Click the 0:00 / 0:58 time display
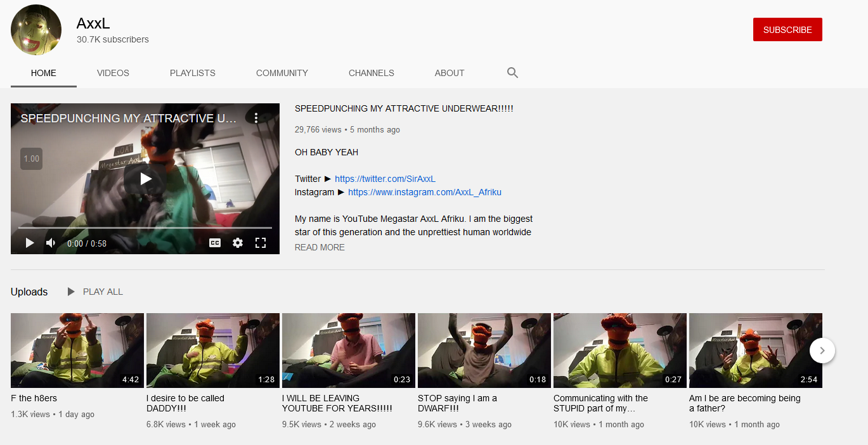The image size is (868, 445). click(87, 243)
